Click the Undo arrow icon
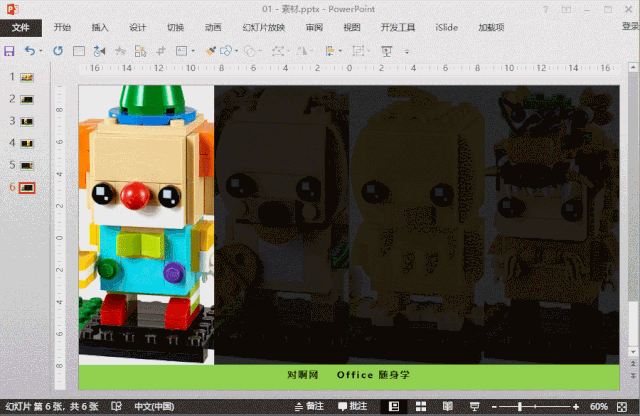The height and width of the screenshot is (416, 640). tap(30, 51)
